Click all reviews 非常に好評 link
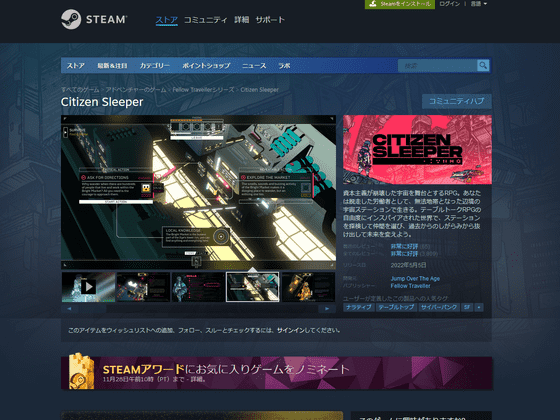The image size is (560, 420). click(404, 254)
